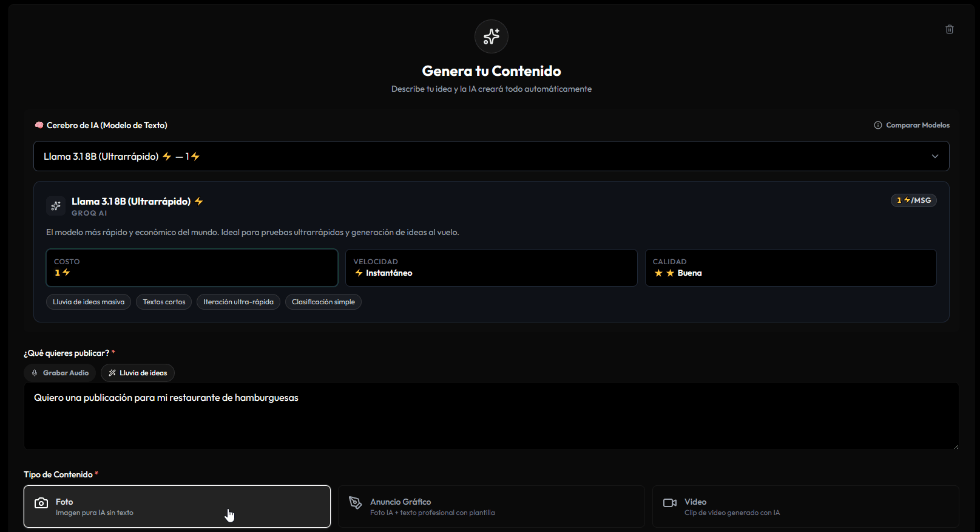Click the brain icon beside Cerebro de IA

click(x=39, y=125)
